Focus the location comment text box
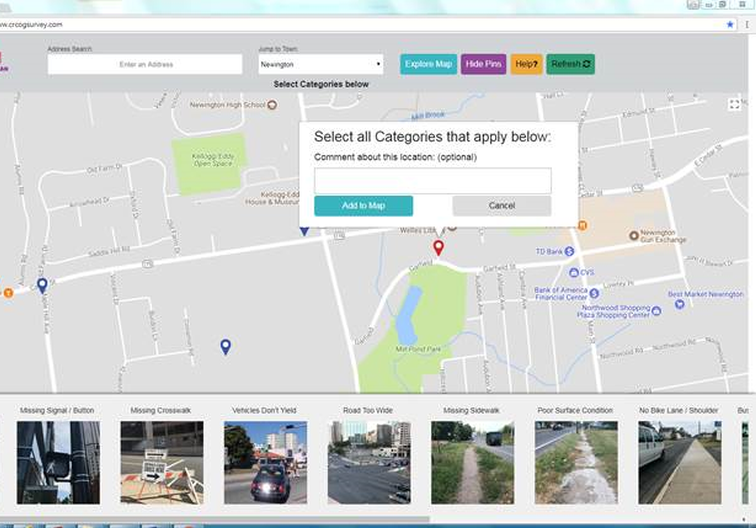756x528 pixels. tap(432, 181)
